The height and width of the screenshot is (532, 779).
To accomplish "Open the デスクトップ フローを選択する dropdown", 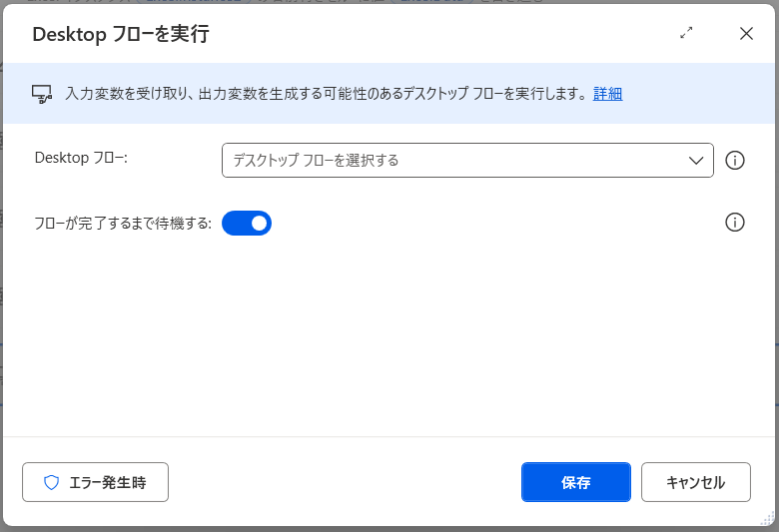I will (x=466, y=160).
